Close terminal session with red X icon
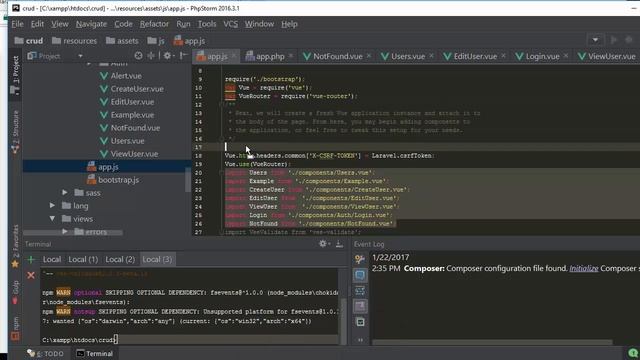Image resolution: width=640 pixels, height=360 pixels. pos(31,276)
